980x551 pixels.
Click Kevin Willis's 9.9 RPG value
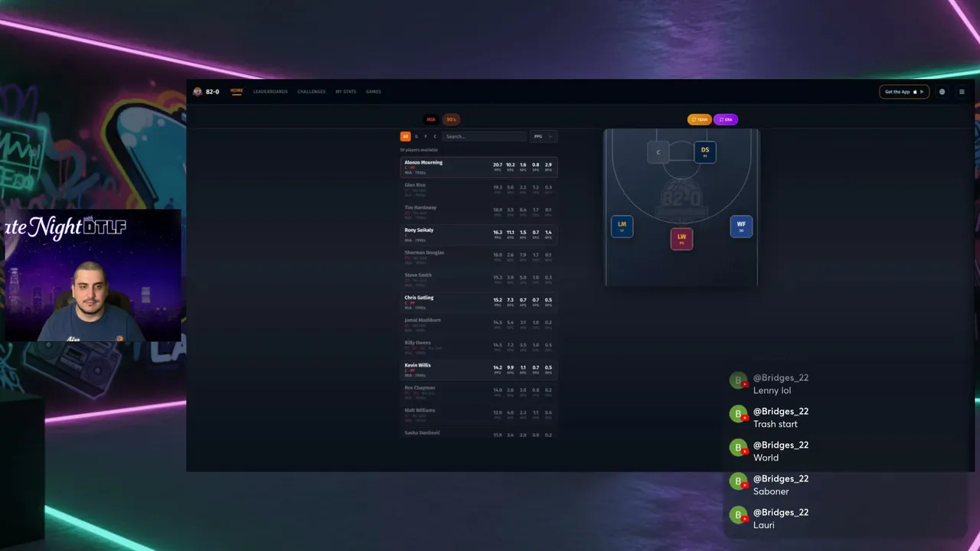(511, 367)
